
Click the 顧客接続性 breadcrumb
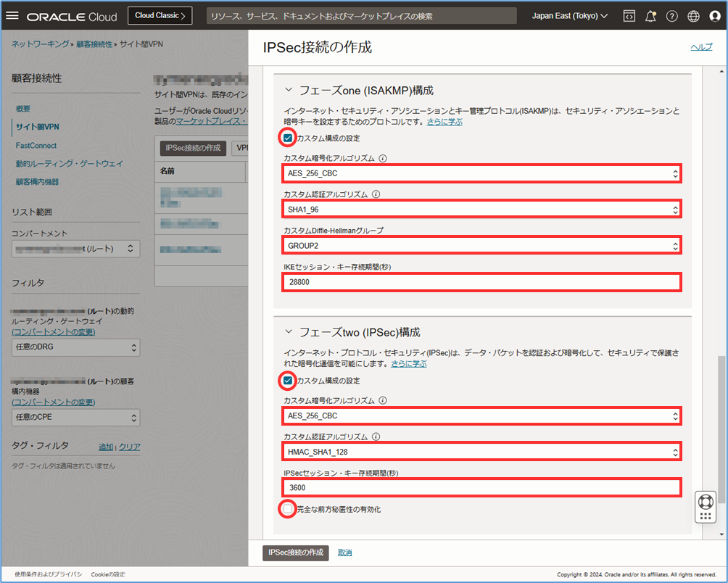(94, 44)
